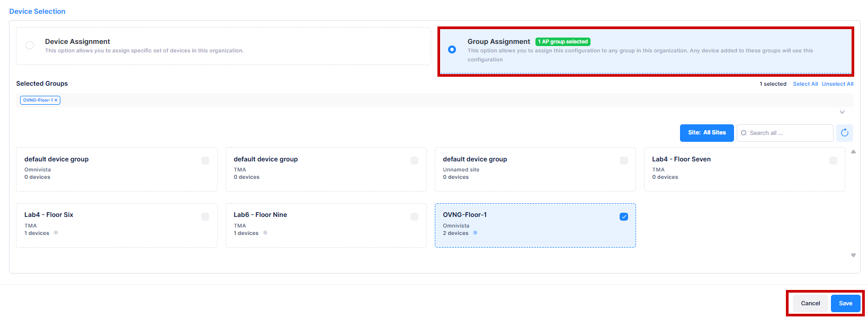Expand the selected groups chevron
Screen dimensions: 868x318
tap(842, 112)
